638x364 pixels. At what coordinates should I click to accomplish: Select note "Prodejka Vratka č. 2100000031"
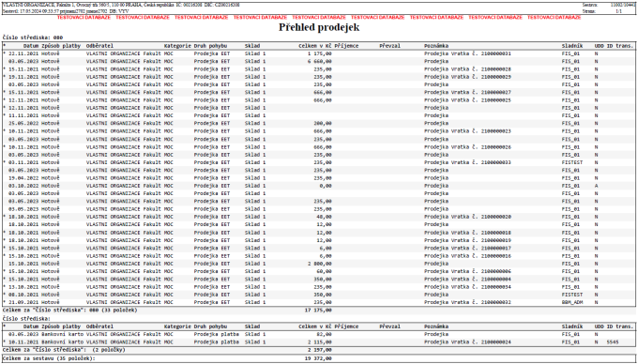click(x=467, y=53)
